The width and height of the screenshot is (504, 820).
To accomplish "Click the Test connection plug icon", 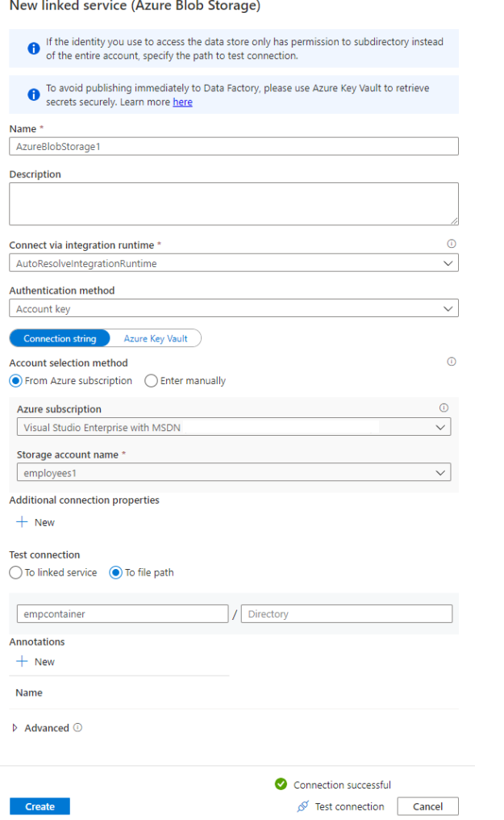I will click(x=303, y=806).
